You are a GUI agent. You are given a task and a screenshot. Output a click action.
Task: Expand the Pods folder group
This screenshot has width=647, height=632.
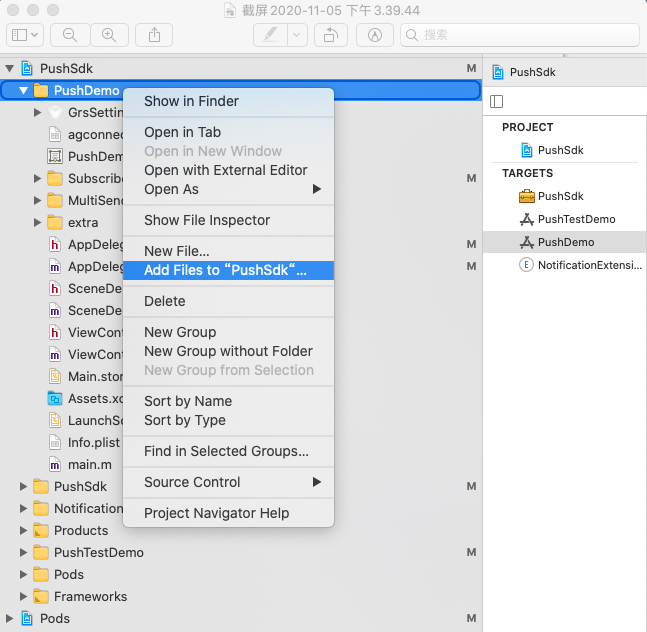24,574
